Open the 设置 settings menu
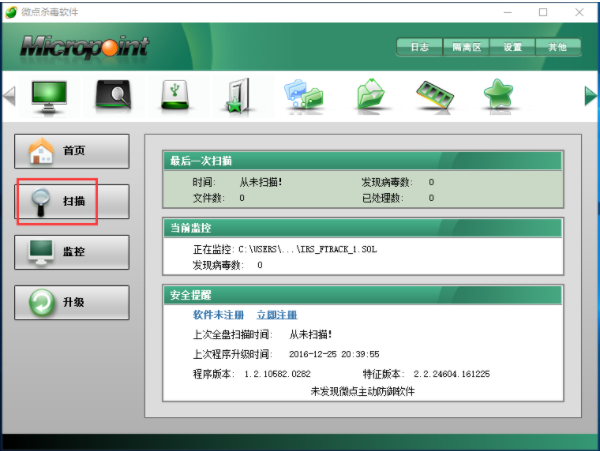The width and height of the screenshot is (600, 451). 512,47
